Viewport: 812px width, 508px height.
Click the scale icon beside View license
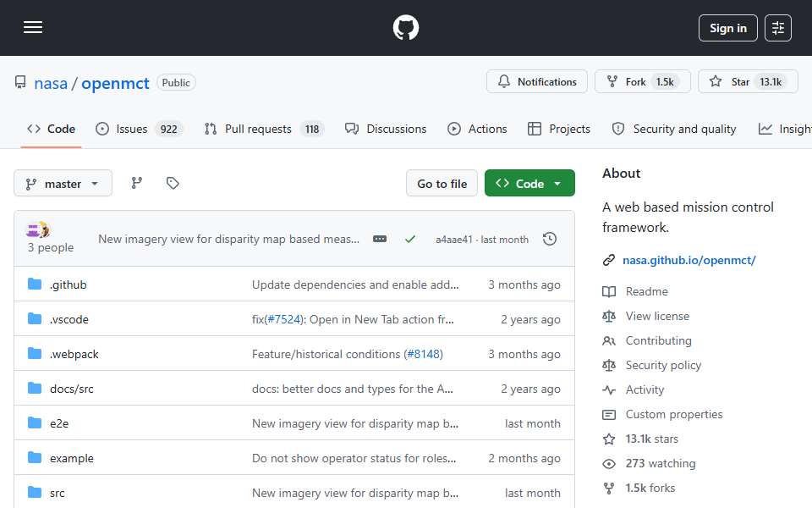click(x=609, y=316)
